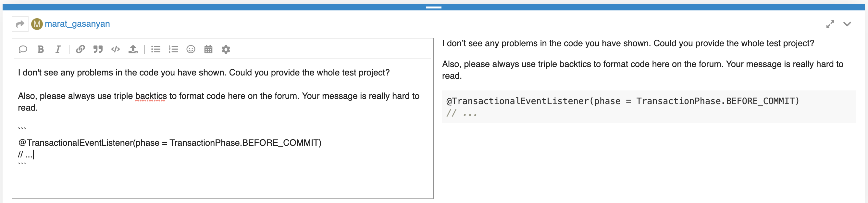Image resolution: width=868 pixels, height=203 pixels.
Task: Grab the composer resize handle bar
Action: (433, 7)
